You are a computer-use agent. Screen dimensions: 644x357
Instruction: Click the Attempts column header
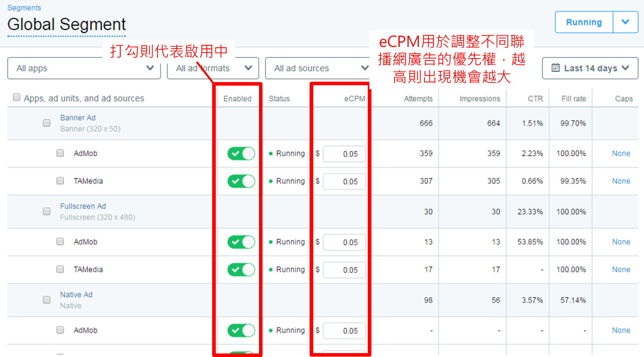pyautogui.click(x=418, y=99)
